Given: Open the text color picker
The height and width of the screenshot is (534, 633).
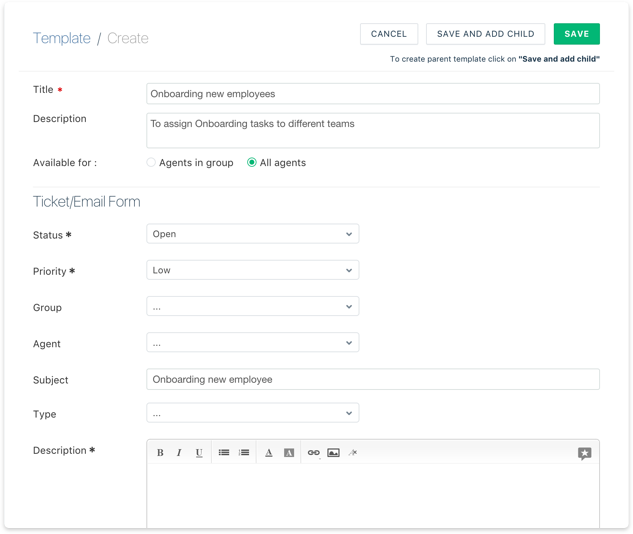Looking at the screenshot, I should tap(269, 453).
